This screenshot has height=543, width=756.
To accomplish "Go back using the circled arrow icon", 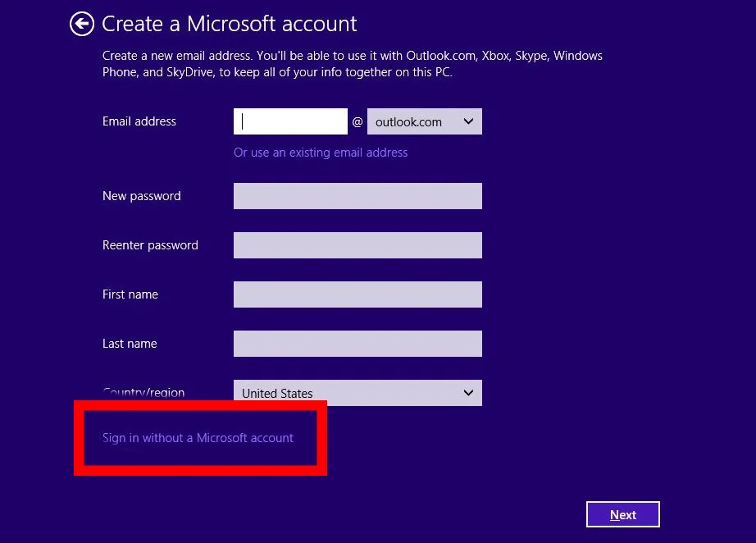I will tap(81, 24).
